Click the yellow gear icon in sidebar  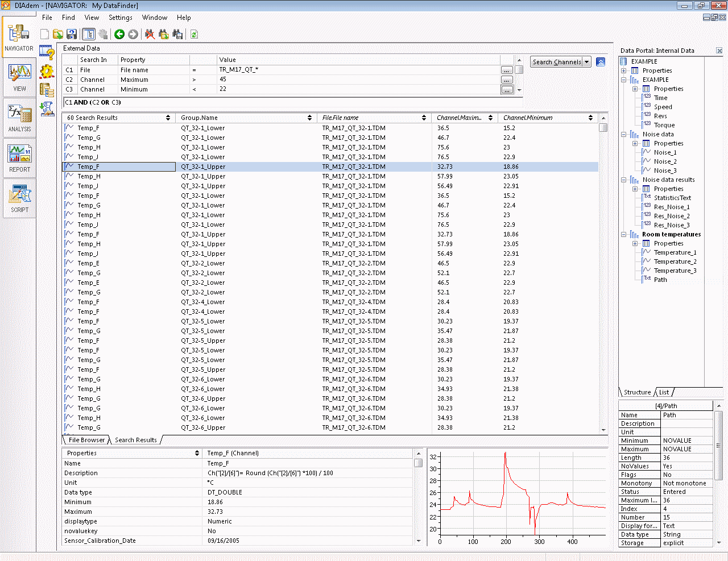pyautogui.click(x=47, y=71)
